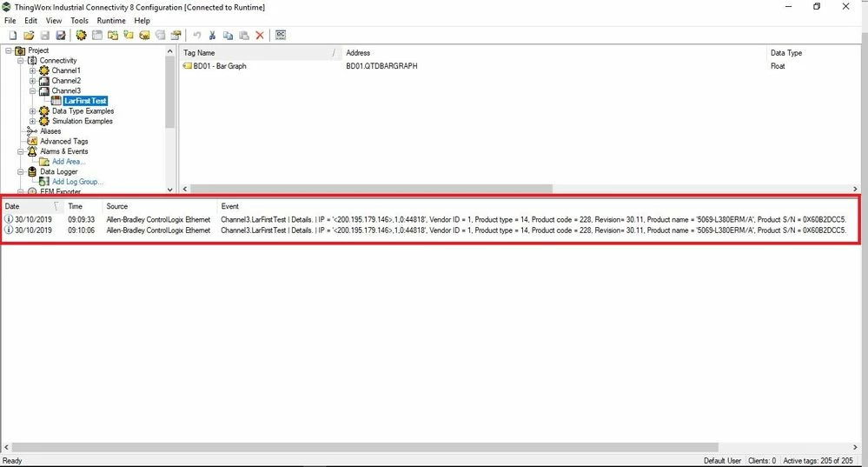Collapse the Alarms & Events node
Image resolution: width=868 pixels, height=467 pixels.
[21, 151]
